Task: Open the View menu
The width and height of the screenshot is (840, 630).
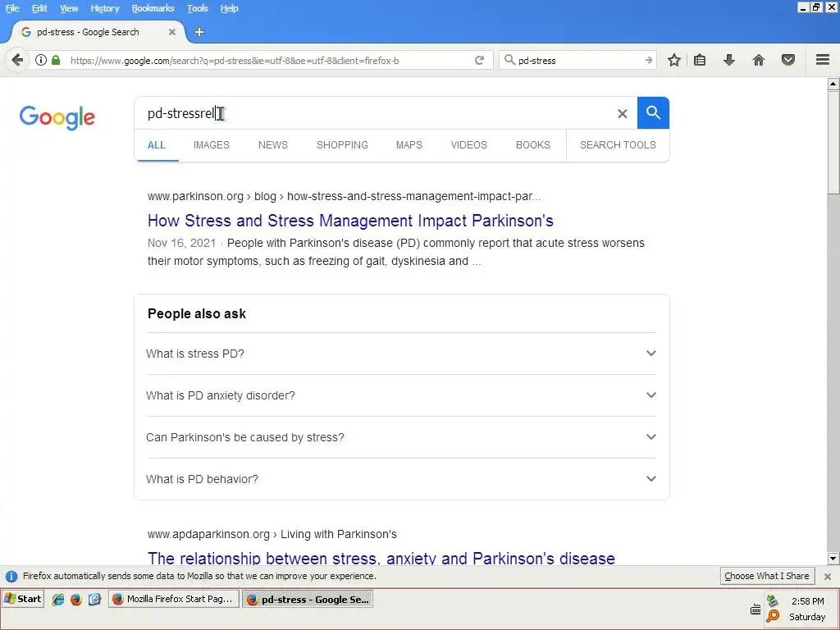Action: [x=69, y=8]
